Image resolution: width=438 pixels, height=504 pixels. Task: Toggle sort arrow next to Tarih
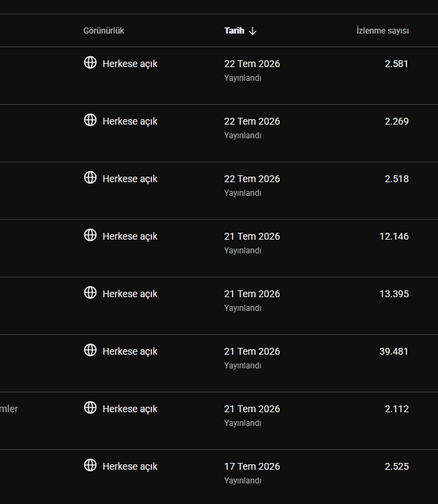[253, 31]
